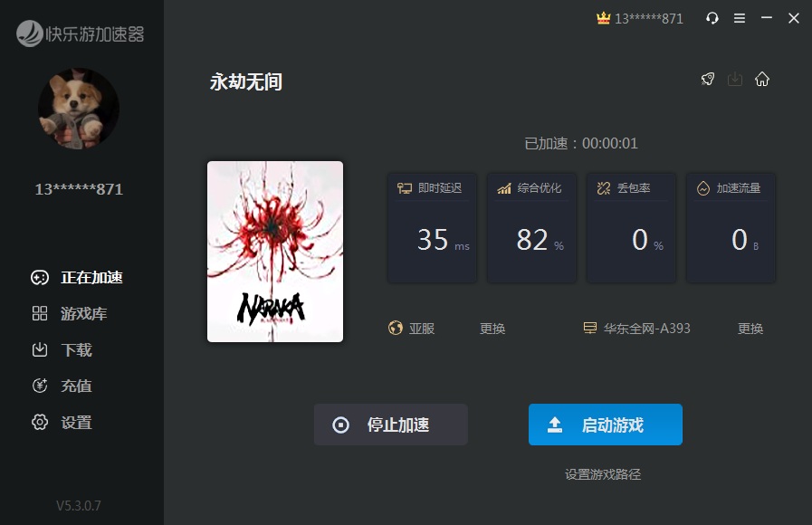Click 设置游戏路径 link

[x=603, y=474]
